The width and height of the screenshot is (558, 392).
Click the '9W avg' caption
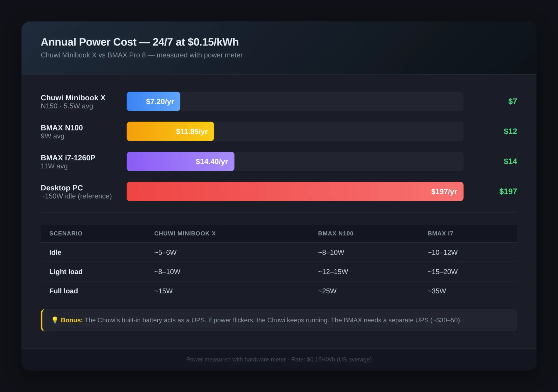[52, 136]
